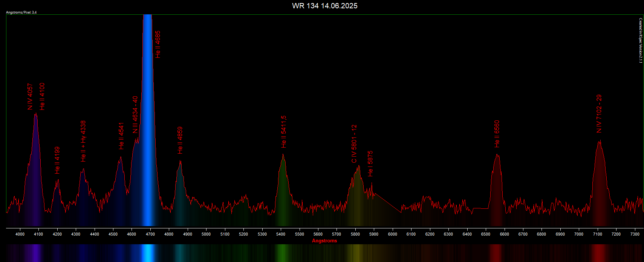Viewport: 644px width, 262px height.
Task: Click the "Created in RSpec" vertical watermark text
Action: (x=640, y=40)
